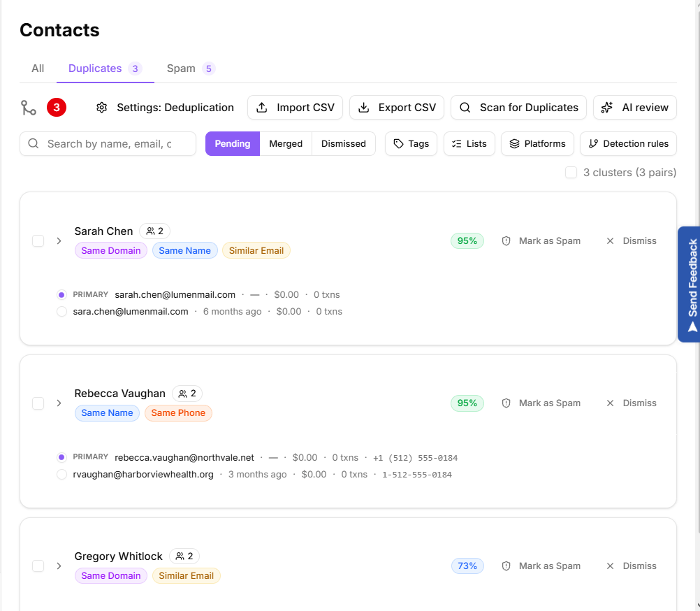Screen dimensions: 700x611
Task: Open Settings: Deduplication gear icon
Action: (x=102, y=108)
